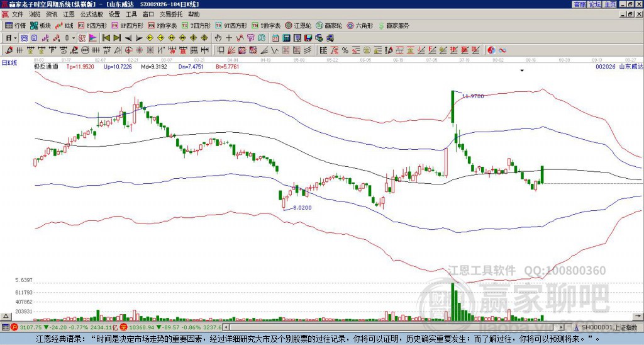The height and width of the screenshot is (345, 644).
Task: Jump to first bar with skip-back arrow
Action: [x=105, y=38]
